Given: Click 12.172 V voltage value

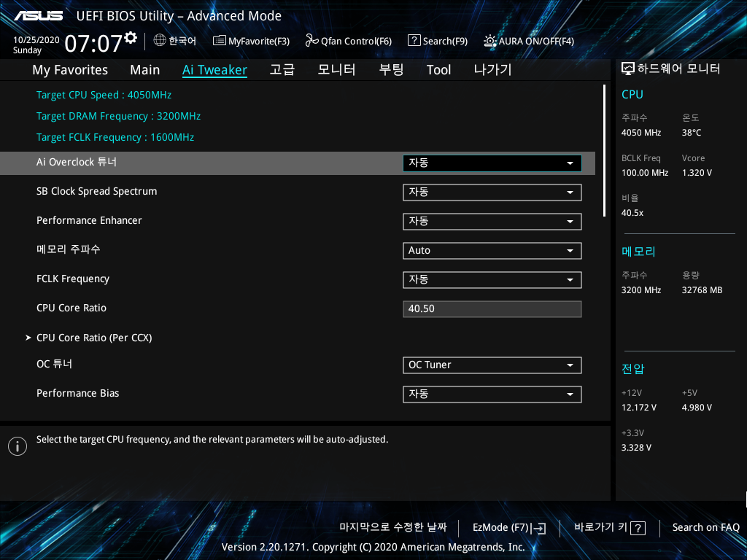Looking at the screenshot, I should click(639, 408).
